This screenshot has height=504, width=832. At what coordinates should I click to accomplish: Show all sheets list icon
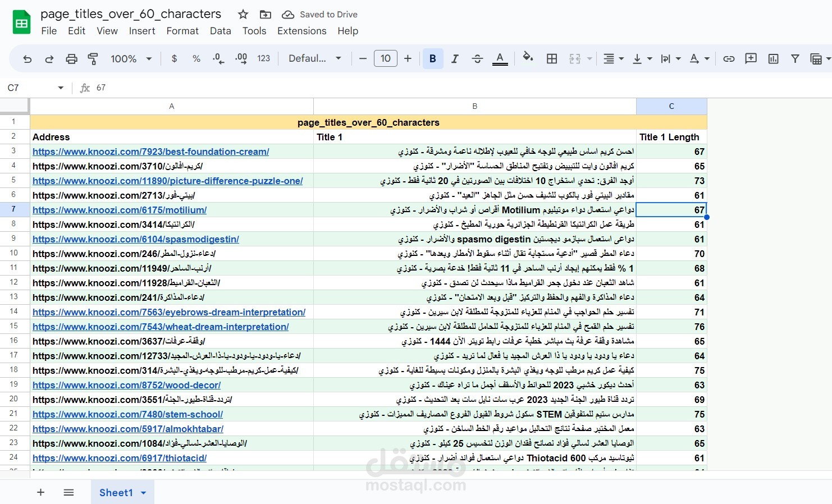[x=68, y=492]
